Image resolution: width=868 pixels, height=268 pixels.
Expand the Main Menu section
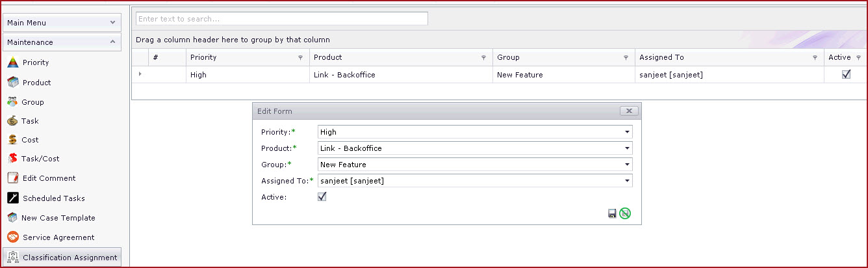[62, 23]
